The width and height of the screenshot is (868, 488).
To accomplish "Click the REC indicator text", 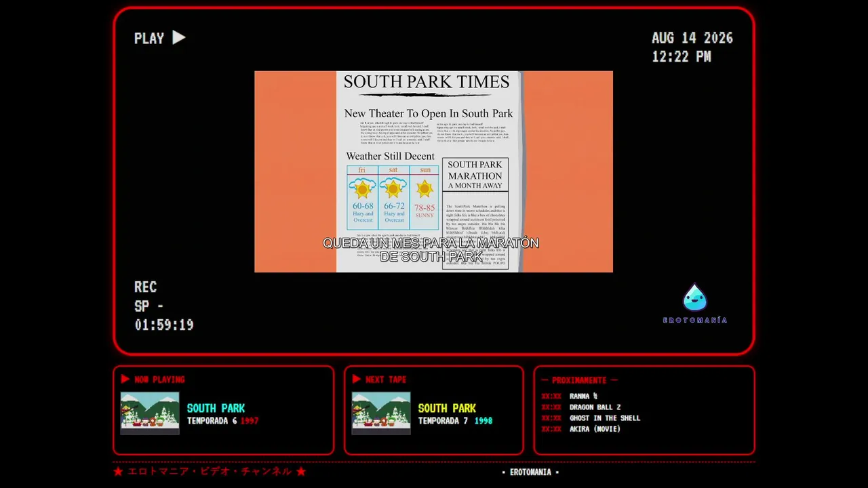I will pyautogui.click(x=145, y=287).
